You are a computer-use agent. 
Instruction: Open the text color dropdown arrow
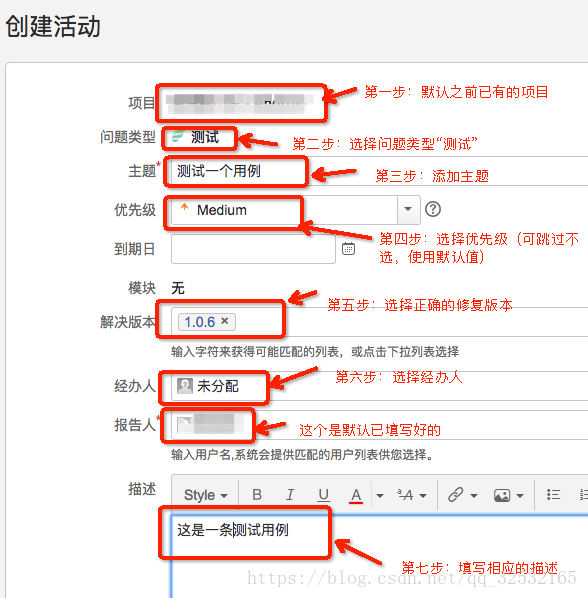click(380, 495)
